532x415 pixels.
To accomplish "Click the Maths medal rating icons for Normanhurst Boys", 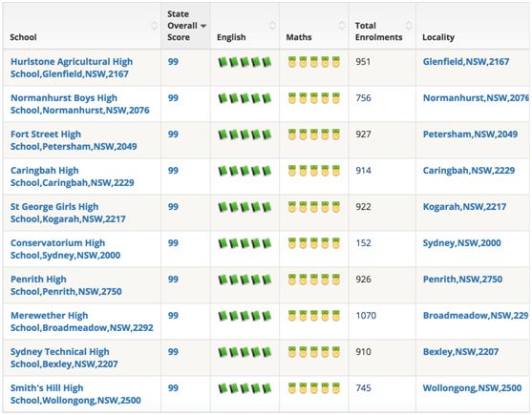I will pos(314,98).
